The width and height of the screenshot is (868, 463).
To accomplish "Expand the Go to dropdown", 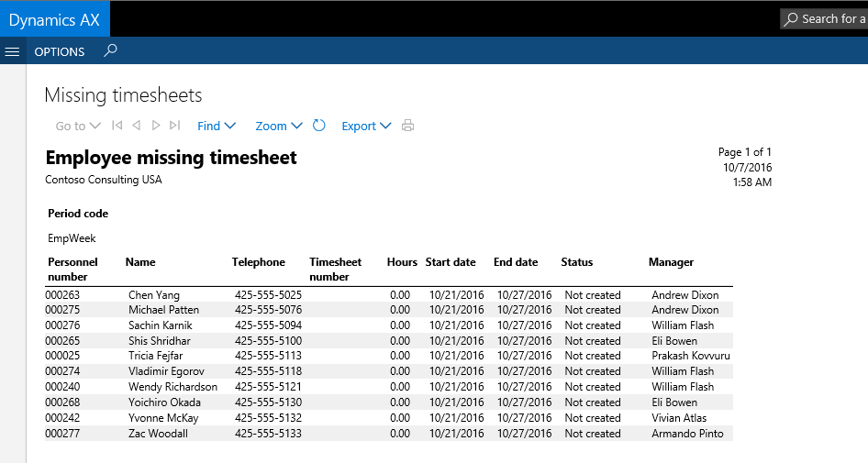I will tap(77, 127).
